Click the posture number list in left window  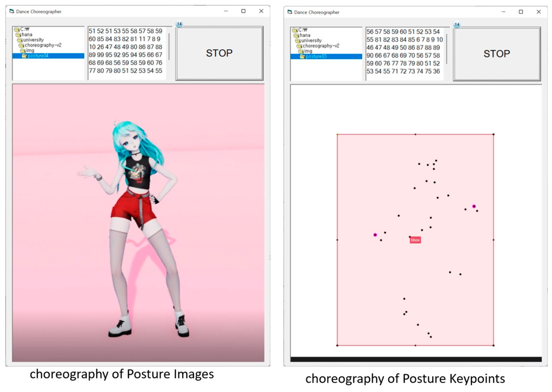(x=126, y=51)
